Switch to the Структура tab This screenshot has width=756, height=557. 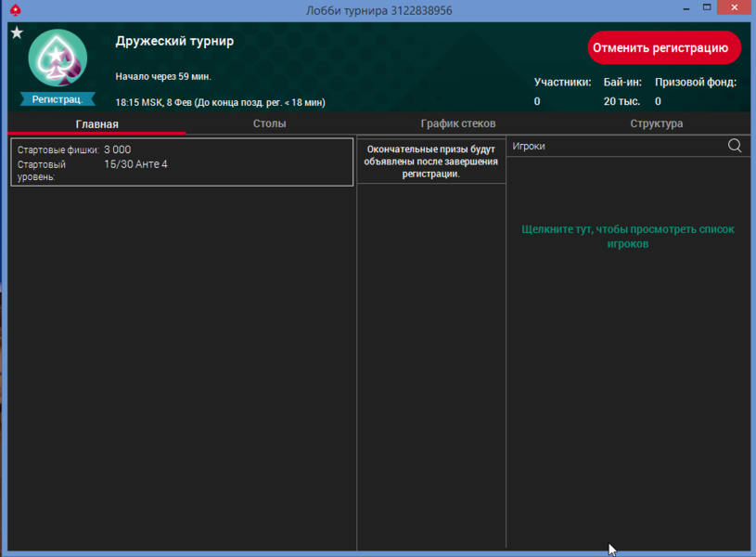pos(656,123)
